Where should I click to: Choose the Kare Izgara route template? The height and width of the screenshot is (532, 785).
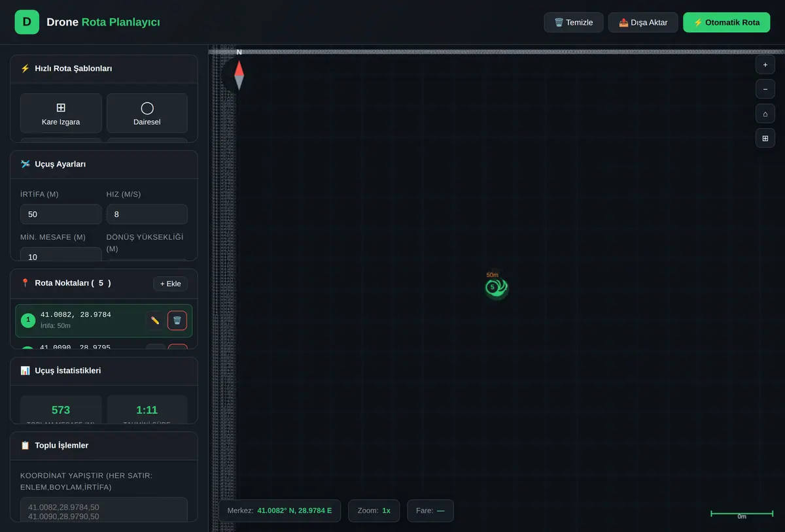pos(61,113)
